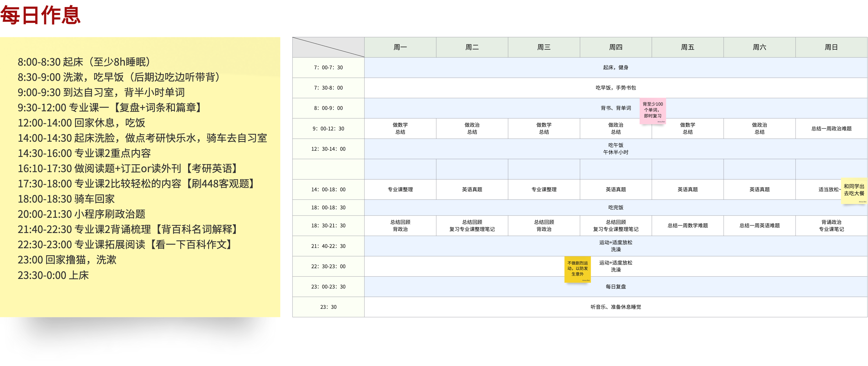The image size is (868, 366).
Task: Click the 吃午饭 午休半小时 row
Action: 616,148
